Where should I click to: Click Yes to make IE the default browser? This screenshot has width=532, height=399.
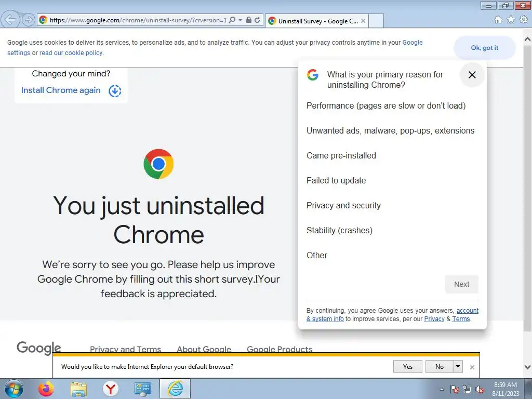[x=407, y=367]
